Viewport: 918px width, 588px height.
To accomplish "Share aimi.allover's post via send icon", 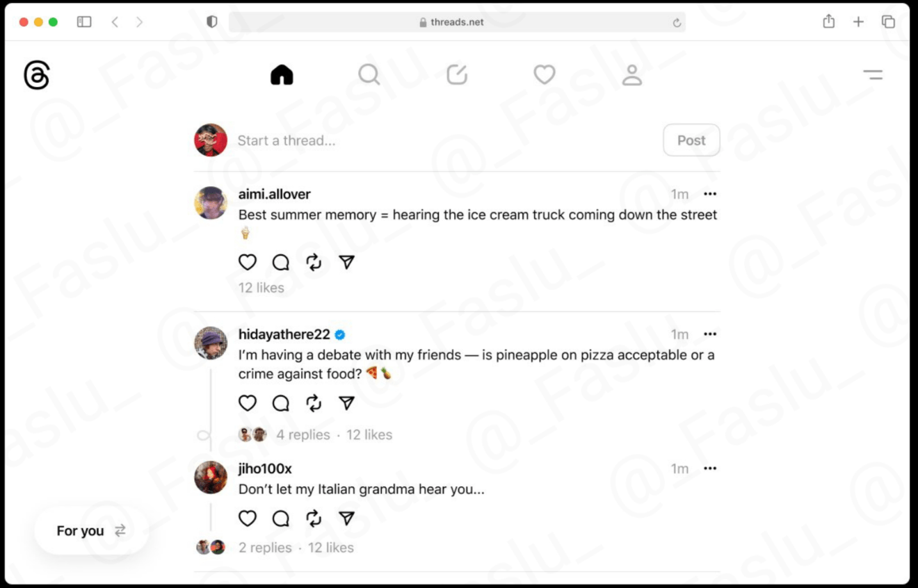I will tap(347, 262).
